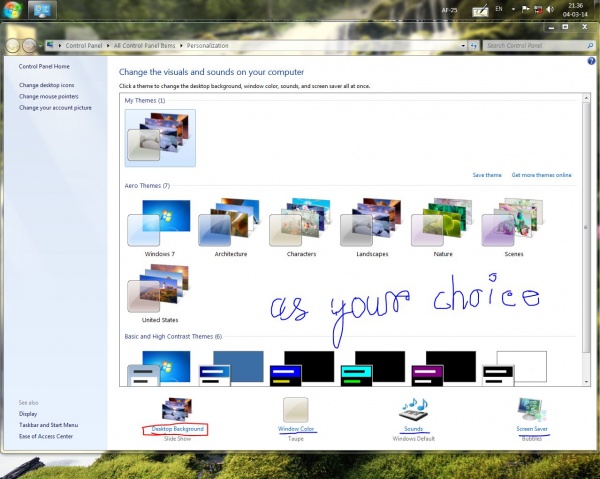Minimize the Personalization window

click(551, 27)
